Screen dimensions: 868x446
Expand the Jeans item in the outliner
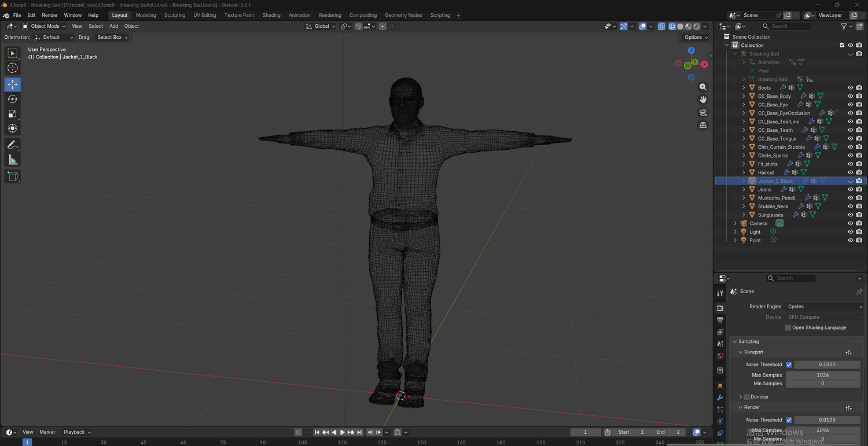(744, 189)
